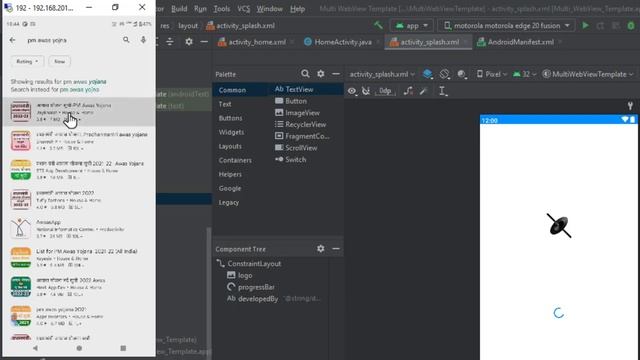640x360 pixels.
Task: Select Containers palette category
Action: pos(235,160)
